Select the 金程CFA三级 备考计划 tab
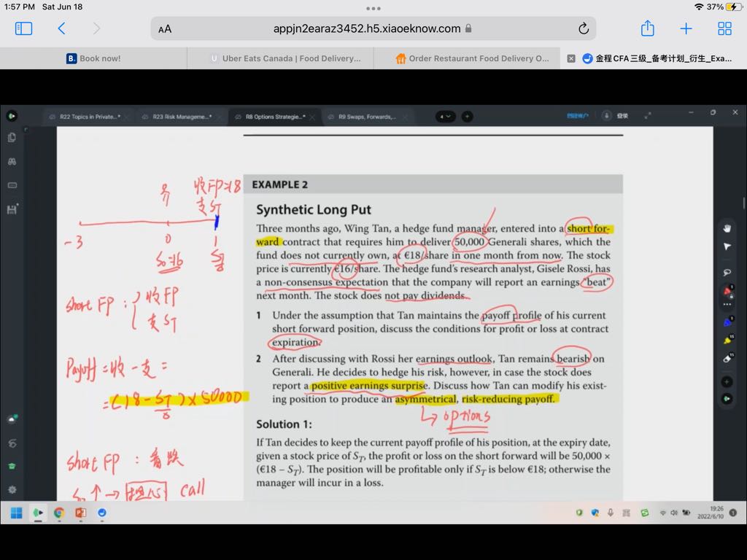The image size is (747, 560). (657, 58)
